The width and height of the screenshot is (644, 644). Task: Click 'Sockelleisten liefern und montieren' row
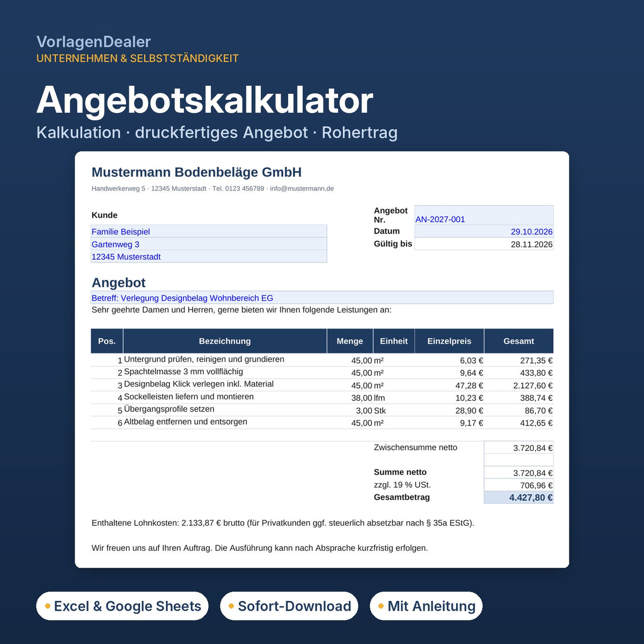pos(322,398)
